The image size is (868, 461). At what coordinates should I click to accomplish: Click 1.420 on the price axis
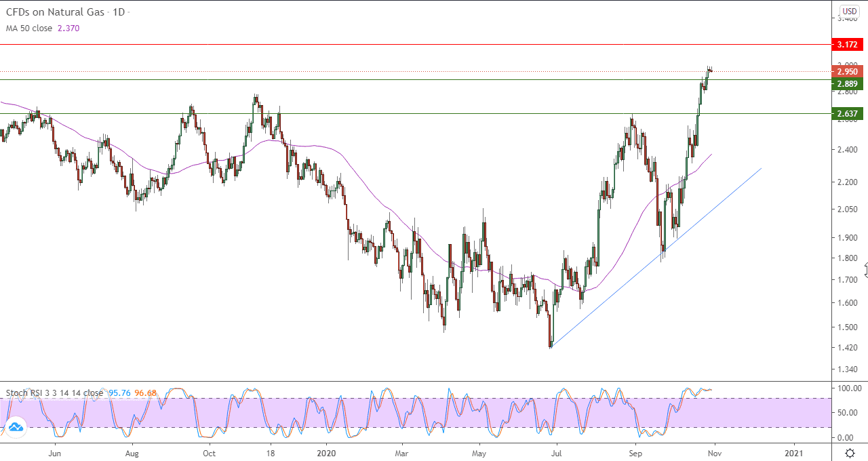click(x=848, y=348)
